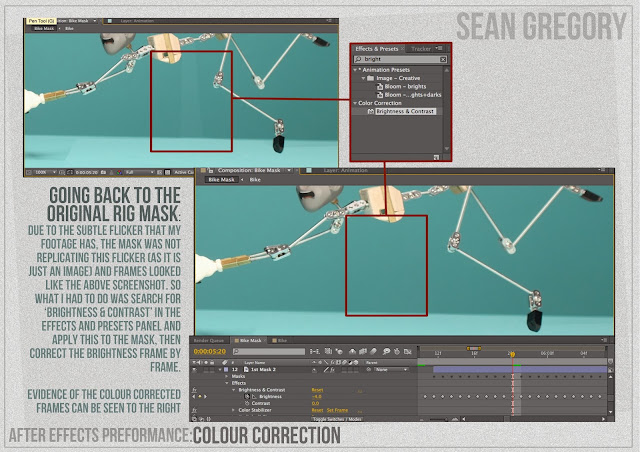Open Effects & Presets panel menu icon
Image resolution: width=640 pixels, height=452 pixels.
pos(439,48)
